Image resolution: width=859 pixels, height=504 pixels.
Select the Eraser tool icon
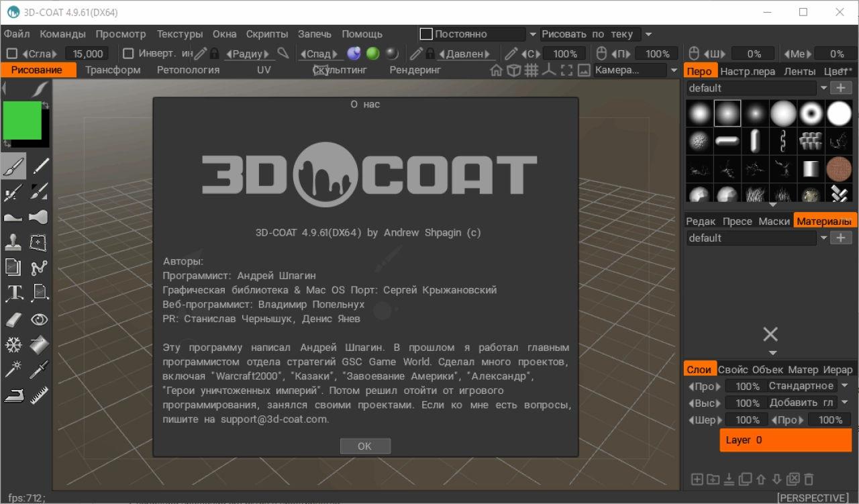13,319
